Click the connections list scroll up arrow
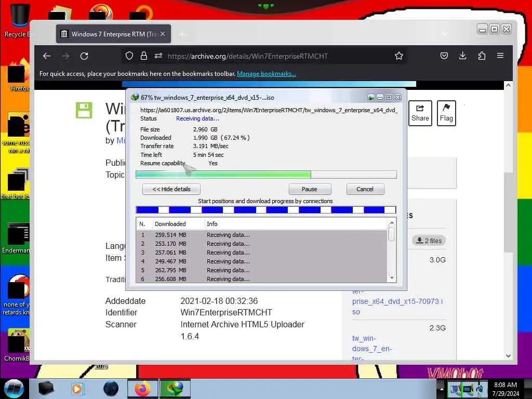This screenshot has height=399, width=532. pos(392,223)
